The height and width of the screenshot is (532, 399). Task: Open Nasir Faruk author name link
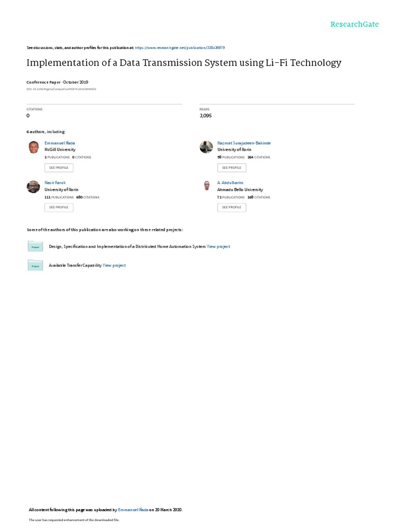coord(55,182)
